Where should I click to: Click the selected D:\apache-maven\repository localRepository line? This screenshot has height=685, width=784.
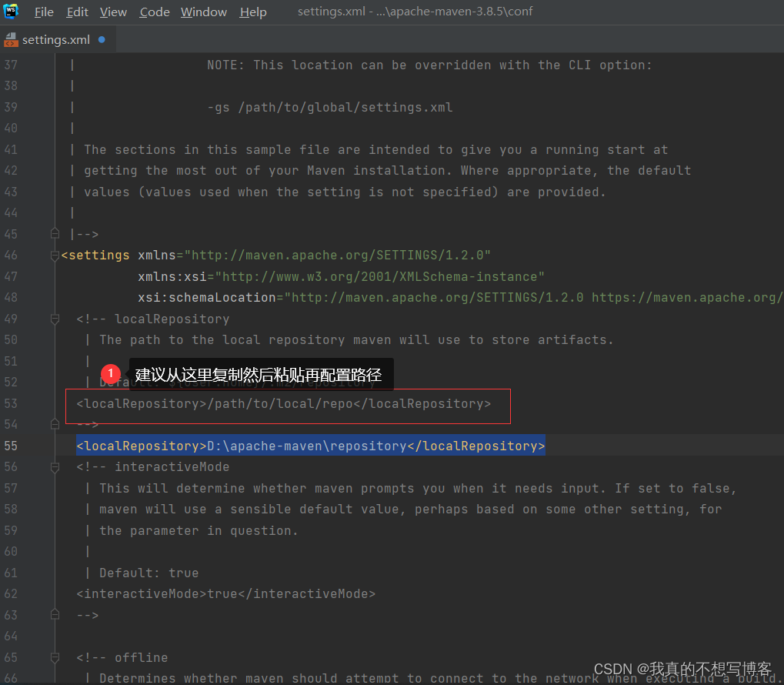click(311, 446)
